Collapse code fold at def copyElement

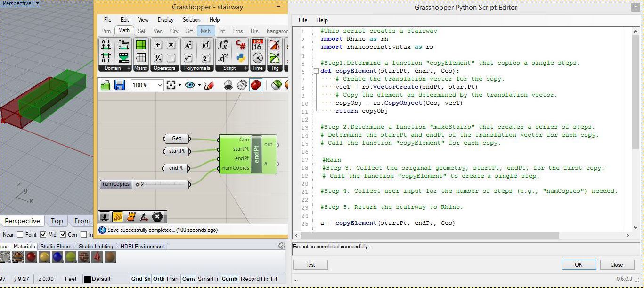pyautogui.click(x=316, y=71)
